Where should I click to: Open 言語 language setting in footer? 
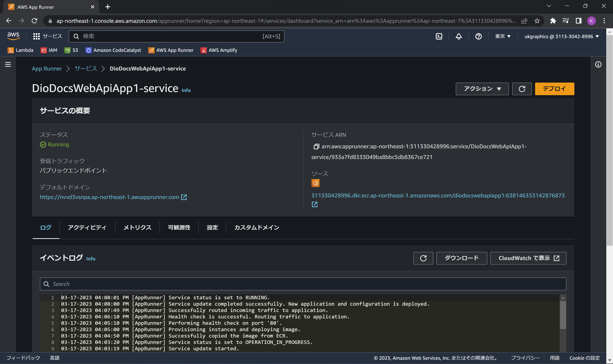pyautogui.click(x=55, y=358)
